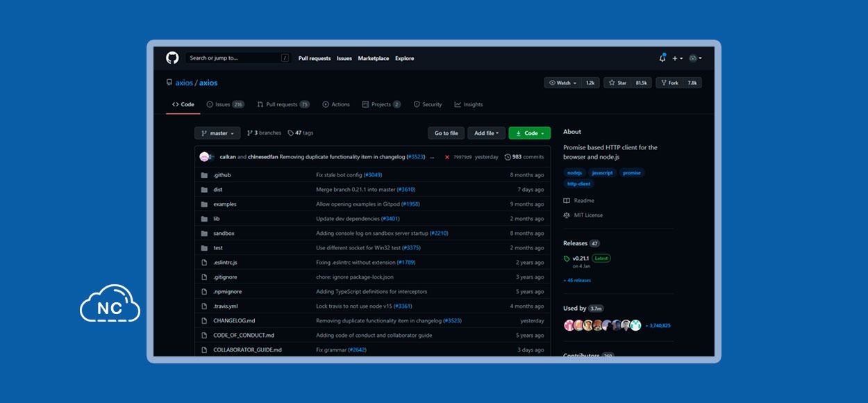This screenshot has width=868, height=403.
Task: View the 7.8k forks count
Action: pos(692,83)
